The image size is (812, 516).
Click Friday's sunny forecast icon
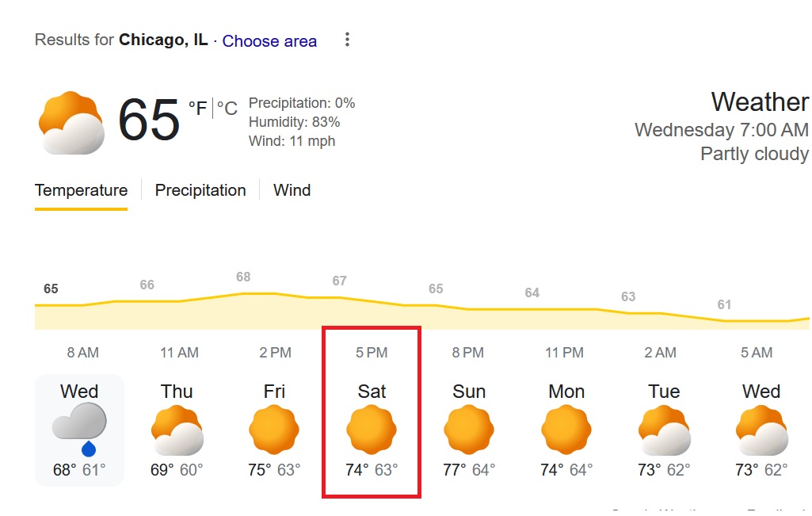click(x=274, y=430)
